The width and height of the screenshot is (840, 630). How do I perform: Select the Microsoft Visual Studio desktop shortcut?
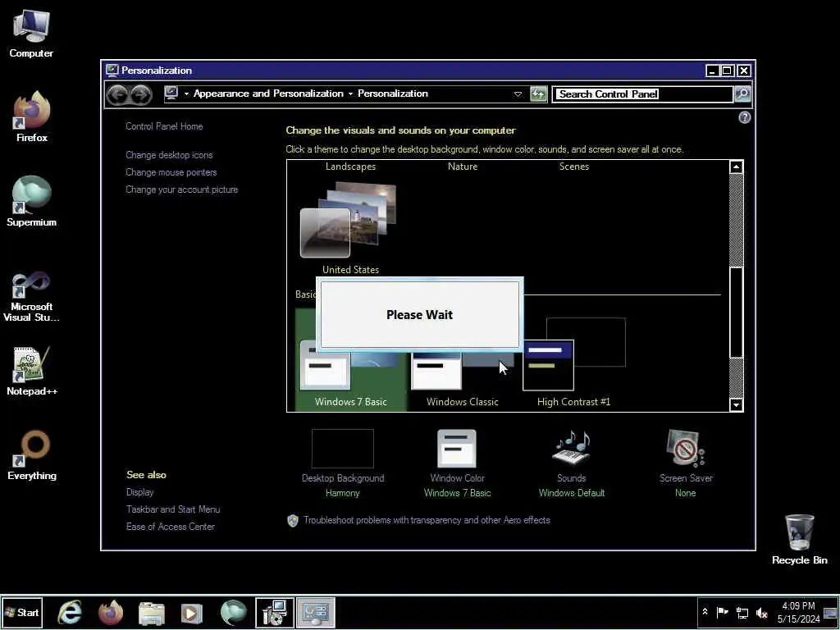(31, 296)
